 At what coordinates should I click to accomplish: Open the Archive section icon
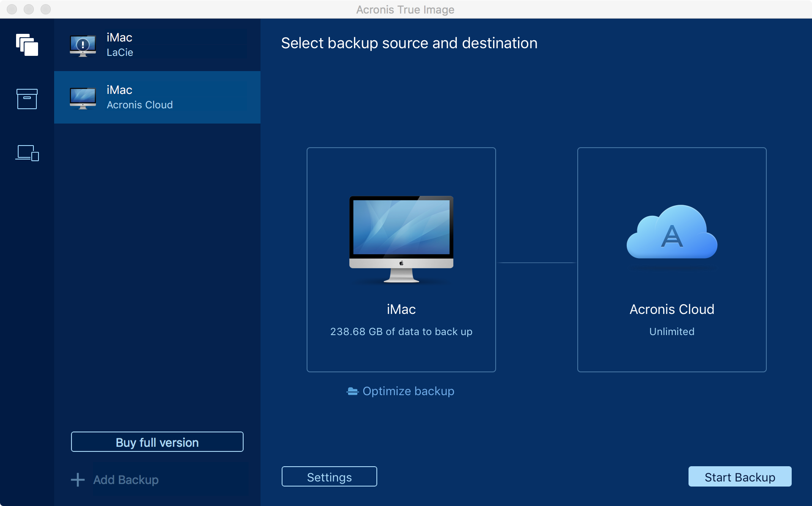point(27,99)
